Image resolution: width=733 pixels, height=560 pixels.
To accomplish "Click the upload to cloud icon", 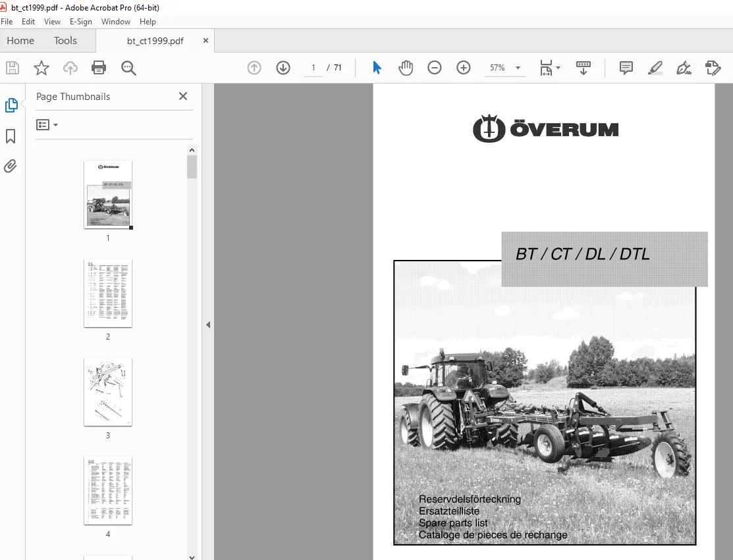I will 70,68.
